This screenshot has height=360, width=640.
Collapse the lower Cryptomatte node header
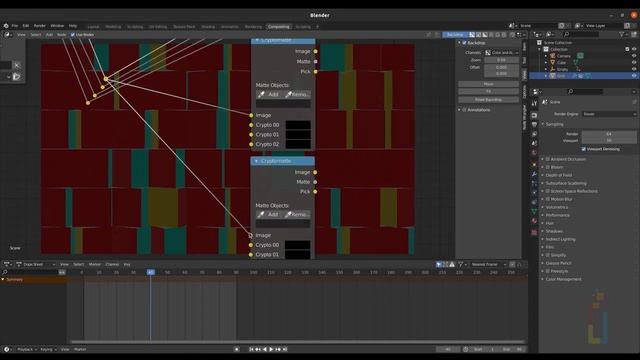tap(256, 161)
